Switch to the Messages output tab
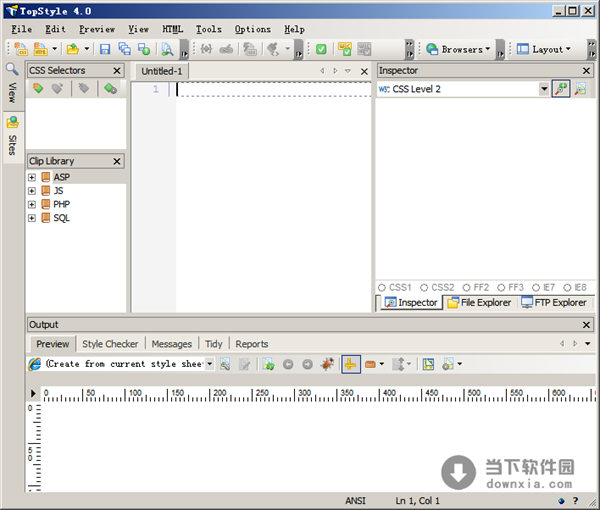 pos(171,344)
